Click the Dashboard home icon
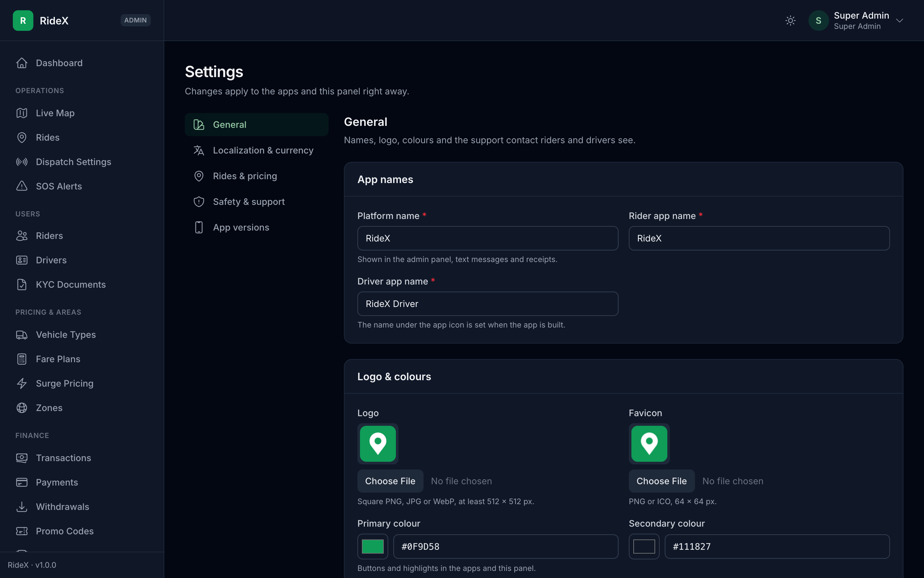924x578 pixels. coord(22,63)
